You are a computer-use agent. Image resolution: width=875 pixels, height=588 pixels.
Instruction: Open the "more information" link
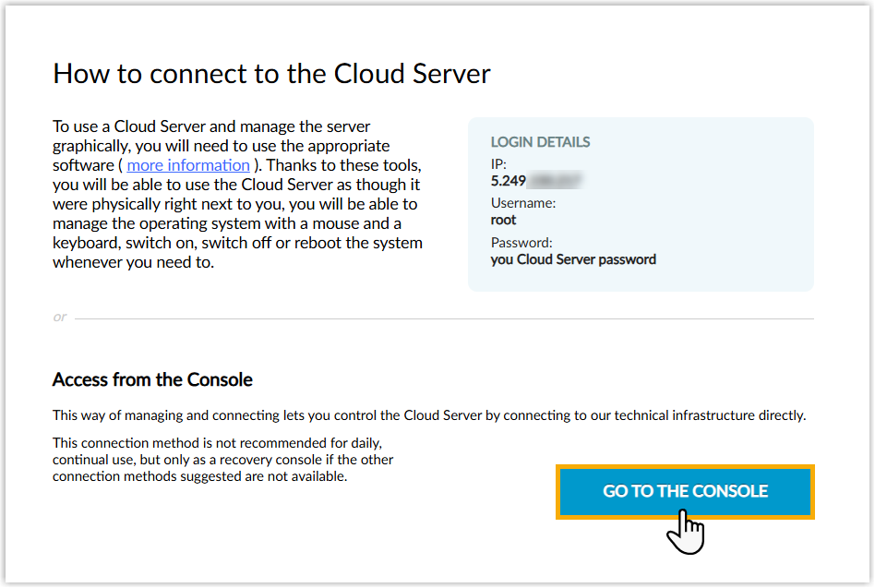point(188,165)
